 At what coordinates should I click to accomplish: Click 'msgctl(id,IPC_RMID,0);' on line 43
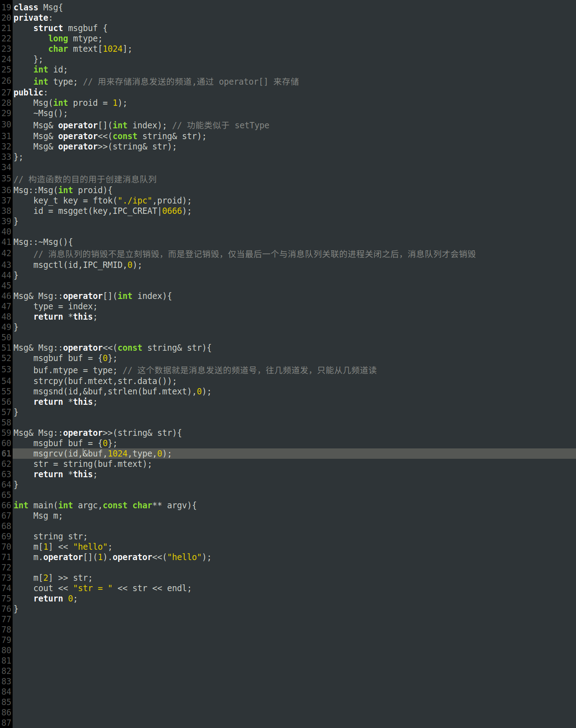(x=88, y=265)
